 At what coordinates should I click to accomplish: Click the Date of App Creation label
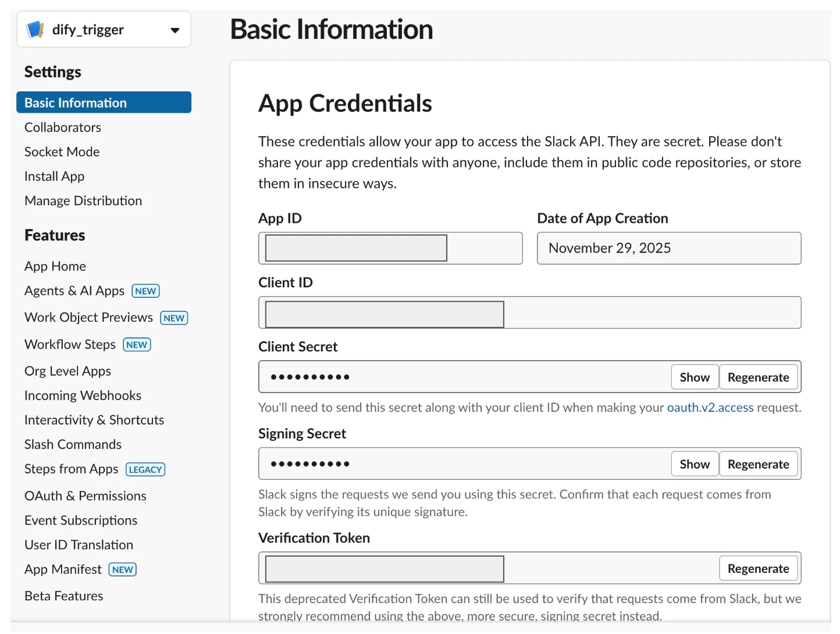pos(603,219)
